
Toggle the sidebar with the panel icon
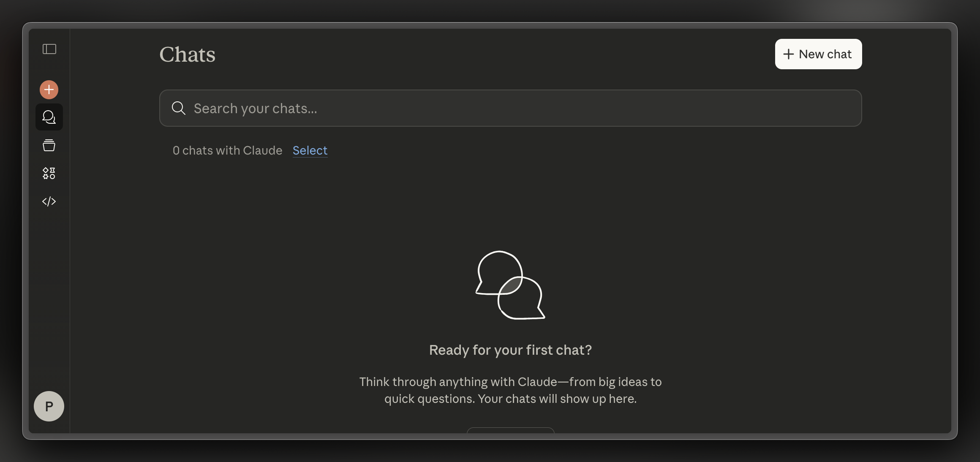coord(49,49)
